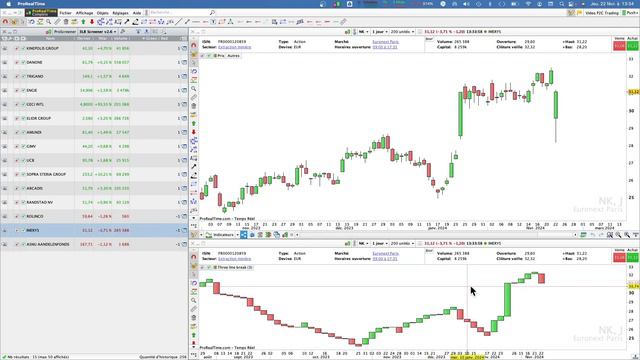
Task: Open NK dropdown on lower chart
Action: pyautogui.click(x=363, y=243)
